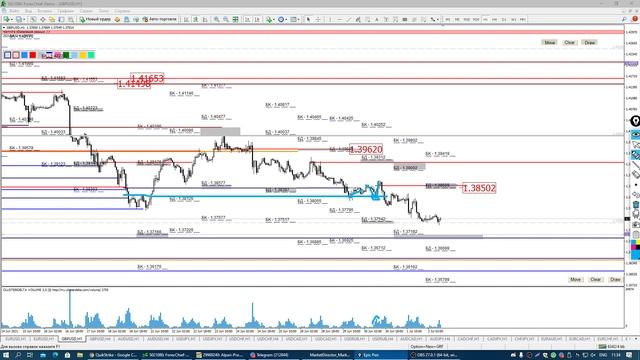Expand the New Chart dropdown arrow

click(x=12, y=19)
